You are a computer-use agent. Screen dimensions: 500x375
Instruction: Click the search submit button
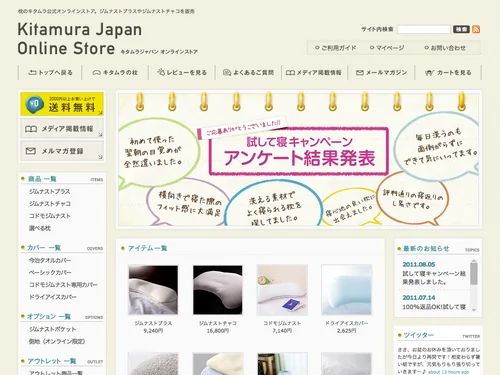click(461, 29)
